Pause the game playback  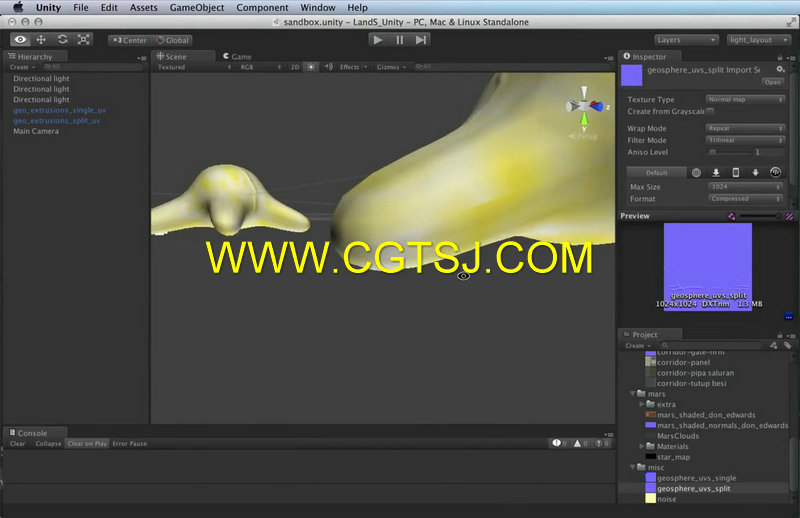point(399,40)
